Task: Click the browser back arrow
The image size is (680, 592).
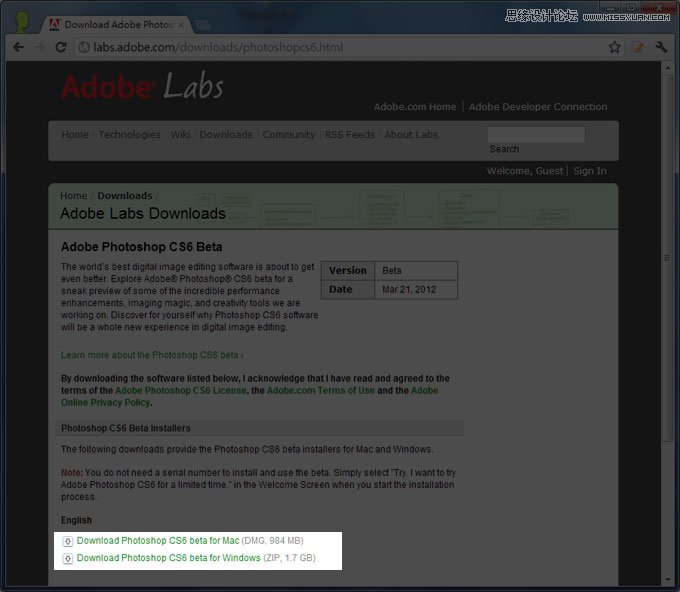Action: tap(18, 47)
